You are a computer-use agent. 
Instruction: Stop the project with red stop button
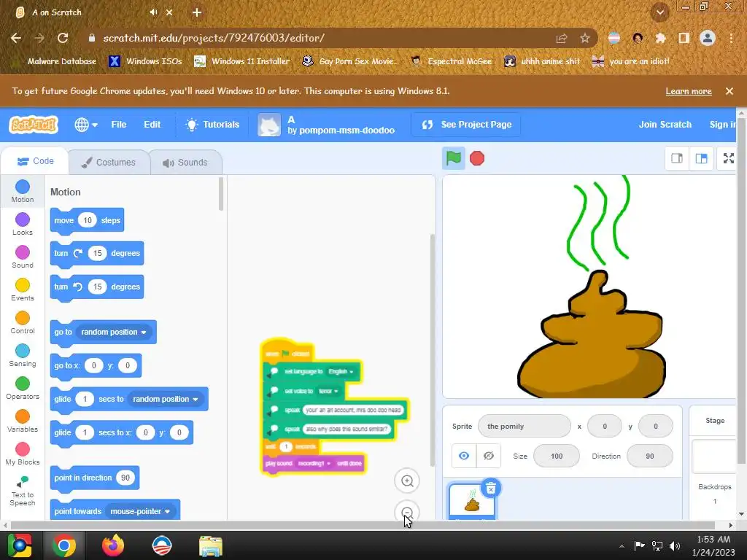tap(477, 158)
